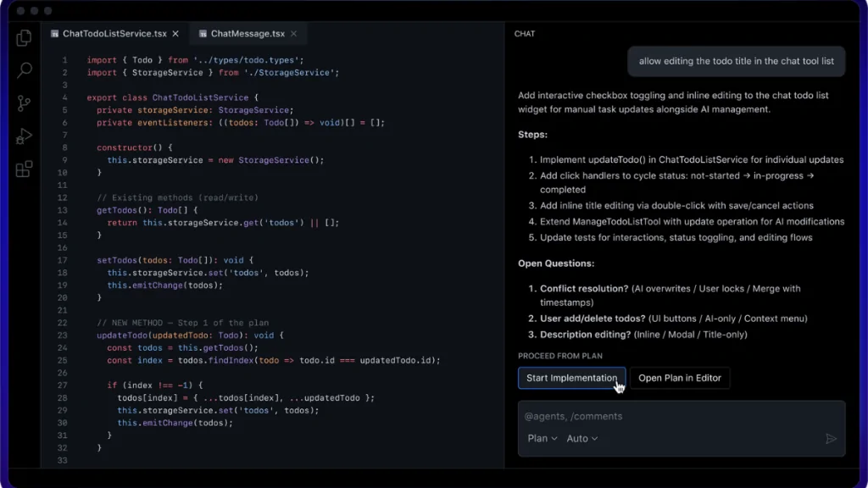Open the Auto model dropdown
The width and height of the screenshot is (868, 488).
tap(581, 438)
